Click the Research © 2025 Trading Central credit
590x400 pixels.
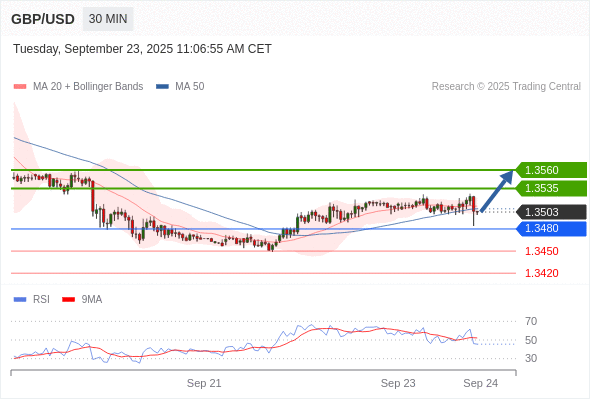tap(506, 87)
